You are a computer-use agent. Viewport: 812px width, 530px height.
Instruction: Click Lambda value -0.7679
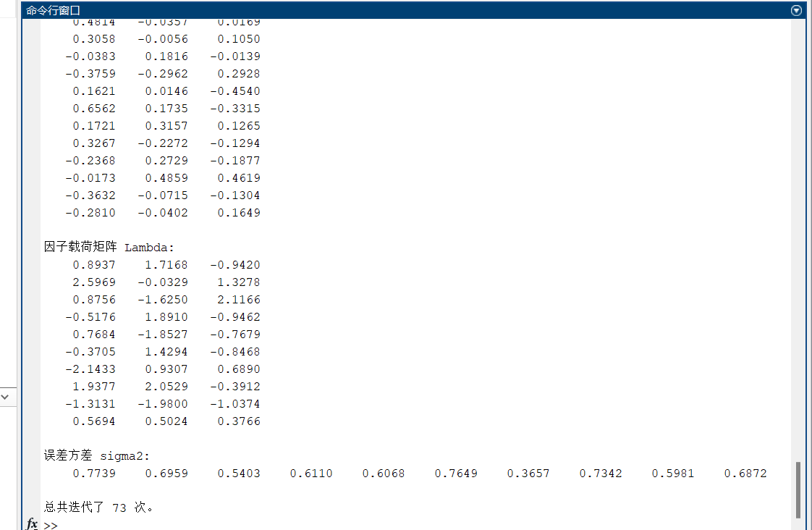pos(235,335)
